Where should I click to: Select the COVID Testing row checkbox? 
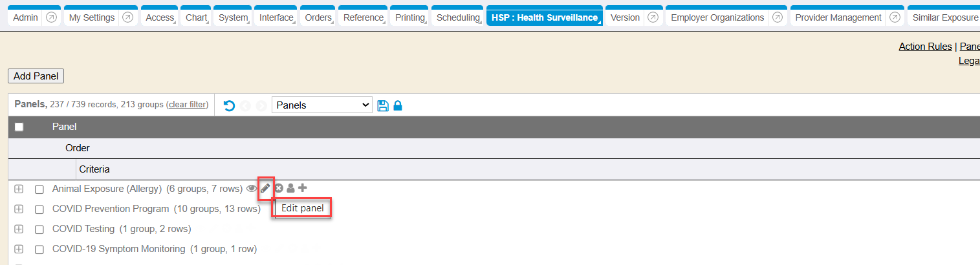[39, 229]
